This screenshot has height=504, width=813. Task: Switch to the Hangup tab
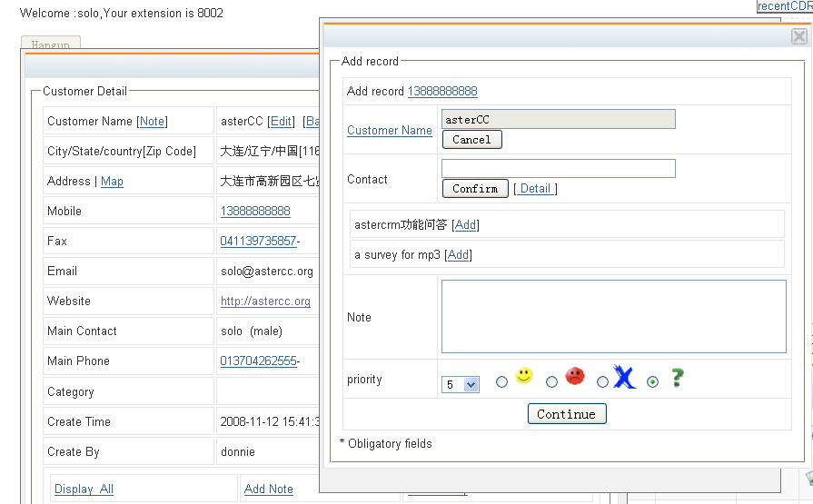pos(50,44)
